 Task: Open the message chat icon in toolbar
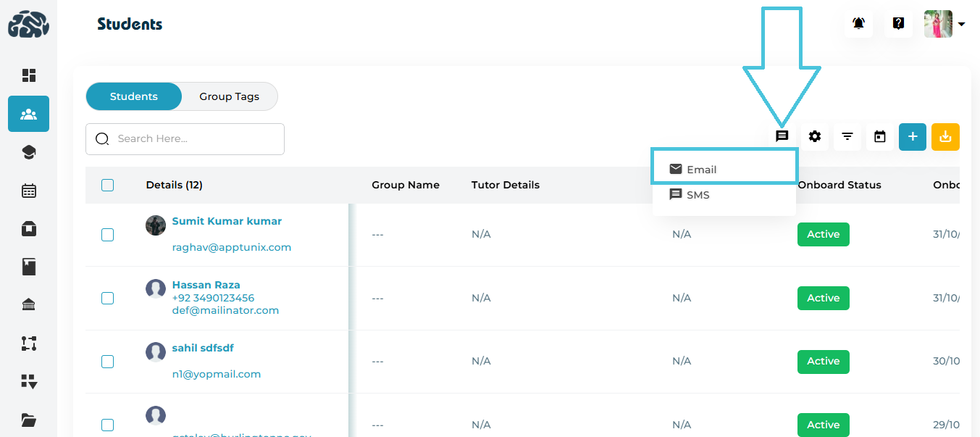point(782,136)
